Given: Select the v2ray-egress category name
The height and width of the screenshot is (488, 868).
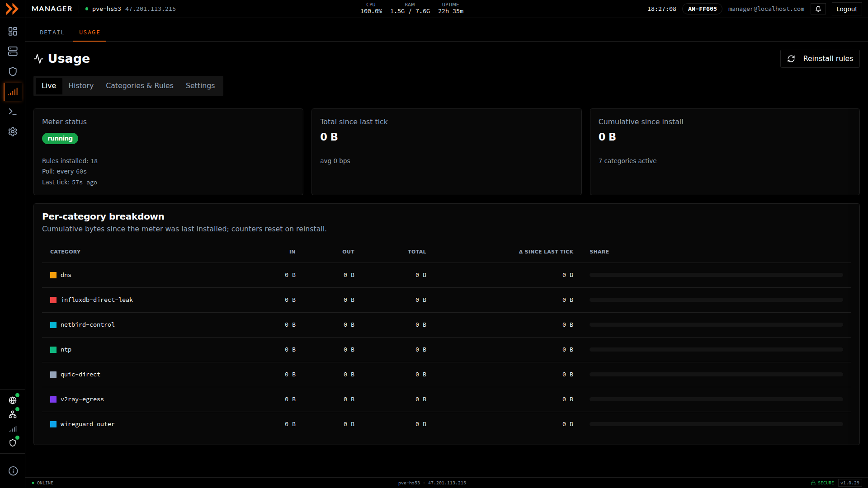Looking at the screenshot, I should point(82,399).
